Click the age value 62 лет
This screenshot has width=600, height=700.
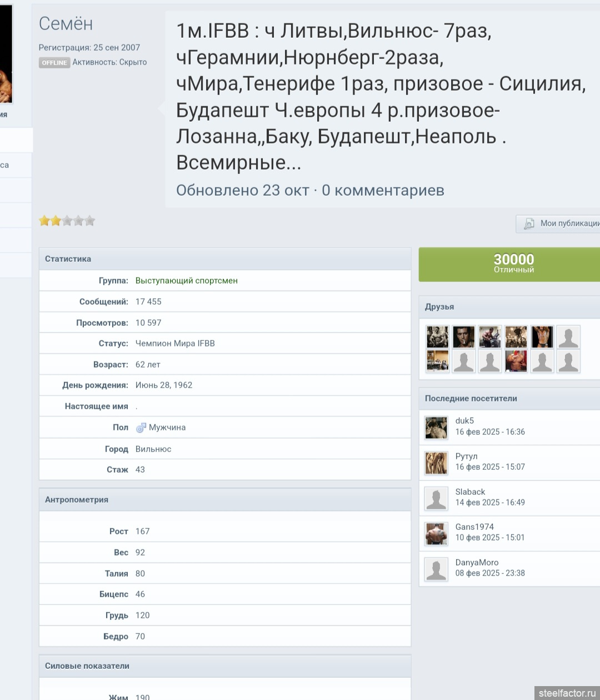pyautogui.click(x=148, y=365)
